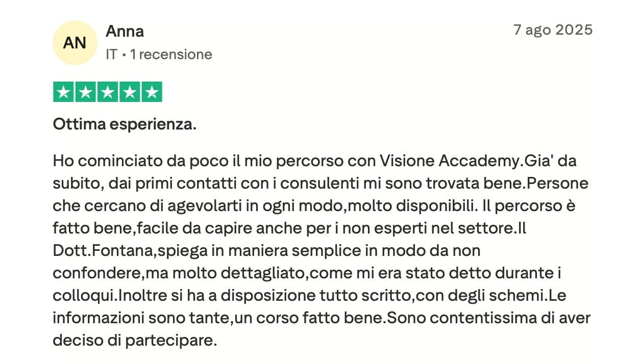Screen dimensions: 643x364
Task: Open reviewer Anna's profile name
Action: coord(125,32)
